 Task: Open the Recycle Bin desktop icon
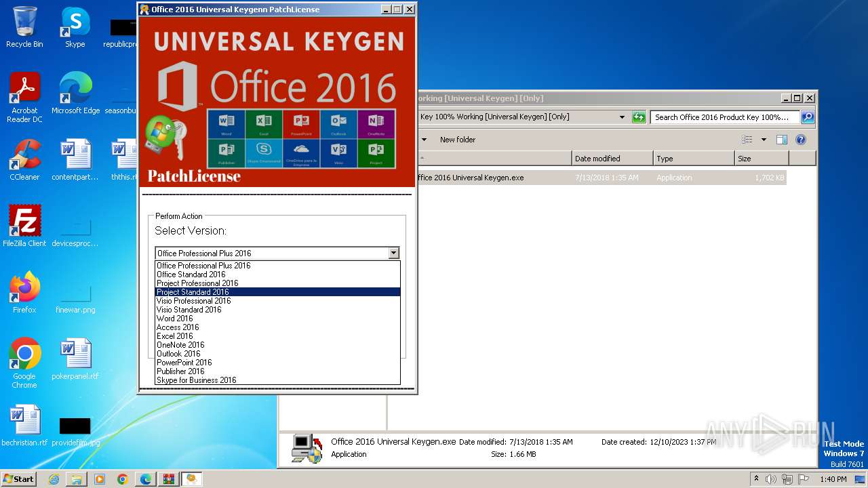tap(24, 27)
